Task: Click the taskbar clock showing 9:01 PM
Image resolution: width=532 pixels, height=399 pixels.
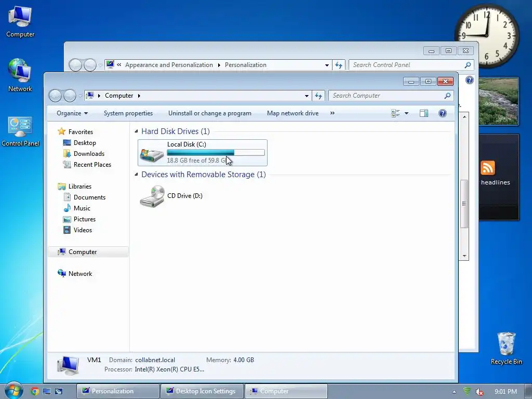Action: (x=506, y=392)
